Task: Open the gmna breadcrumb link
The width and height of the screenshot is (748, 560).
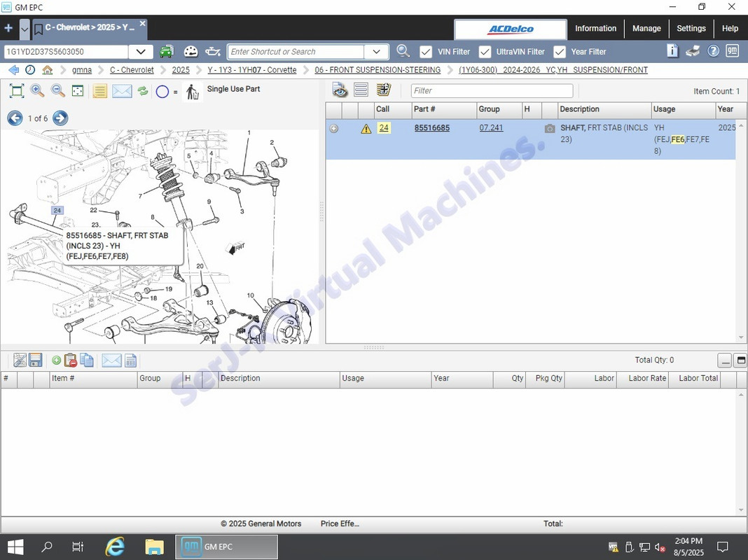Action: [81, 70]
